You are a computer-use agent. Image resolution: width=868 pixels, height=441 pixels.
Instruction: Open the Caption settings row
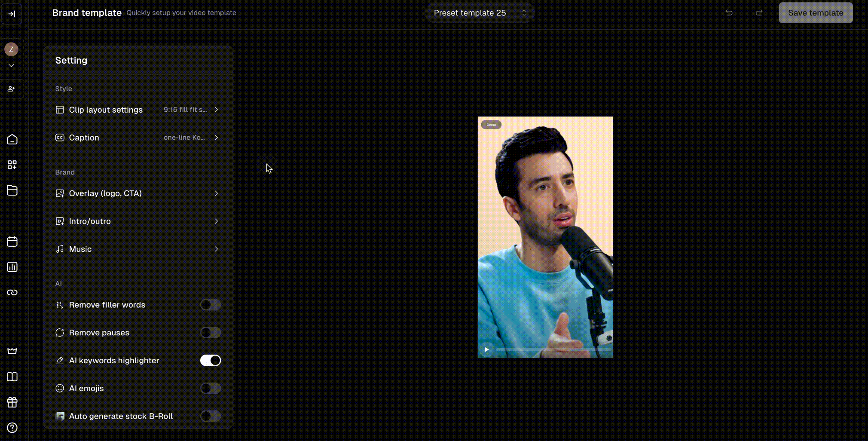point(138,138)
